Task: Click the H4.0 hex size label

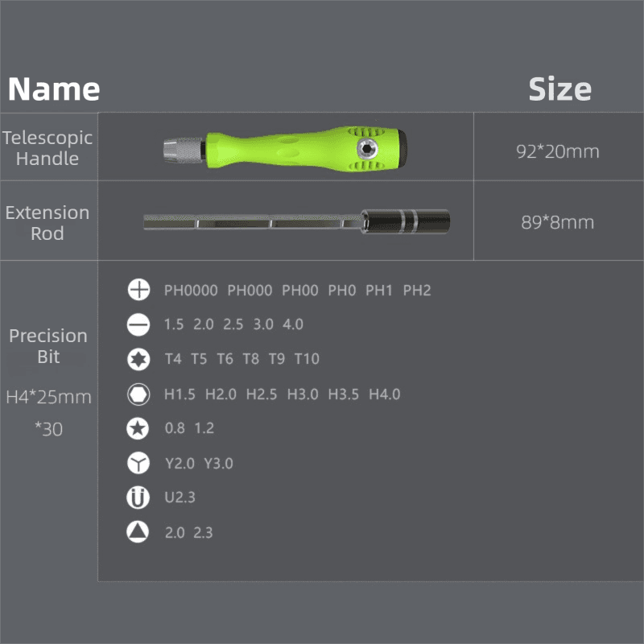Action: coord(385,394)
